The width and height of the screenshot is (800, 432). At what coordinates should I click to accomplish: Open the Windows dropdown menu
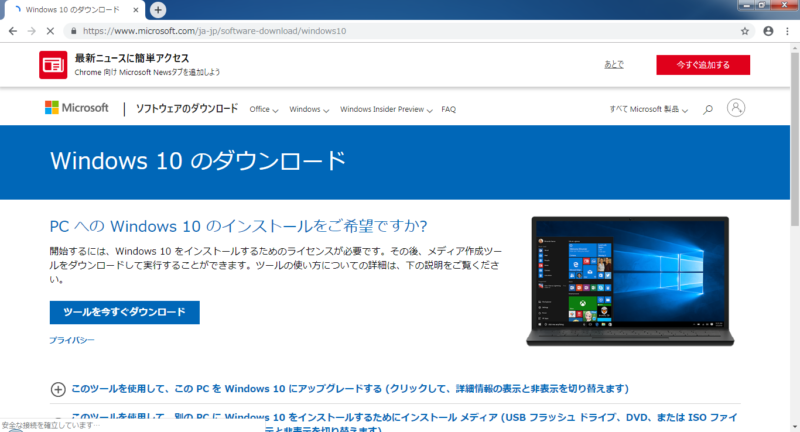point(309,109)
